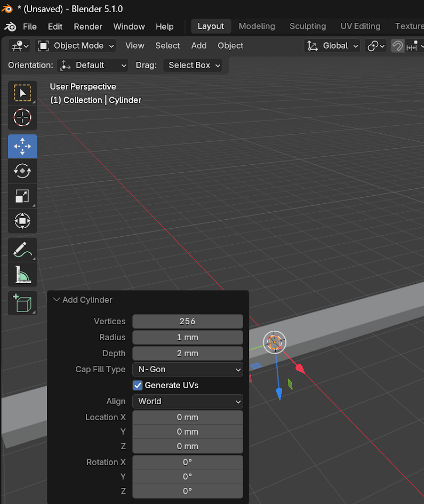
Task: Switch to the Modeling workspace tab
Action: tap(257, 26)
